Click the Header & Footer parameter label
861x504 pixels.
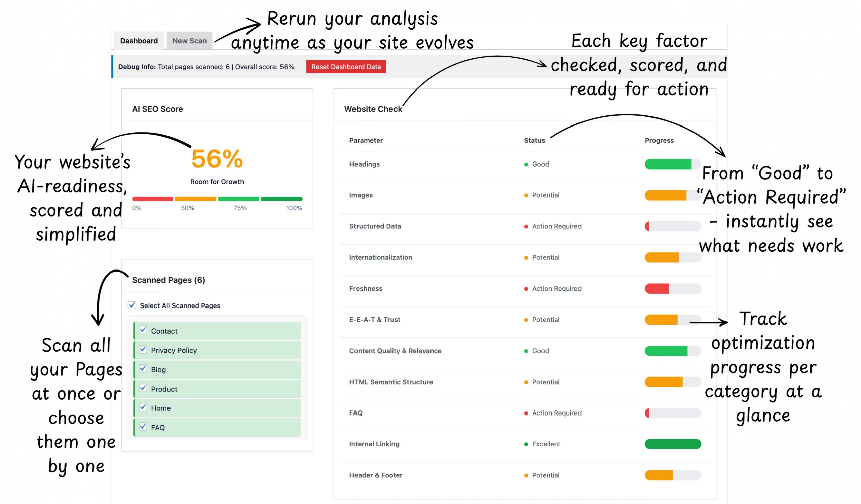pos(375,475)
